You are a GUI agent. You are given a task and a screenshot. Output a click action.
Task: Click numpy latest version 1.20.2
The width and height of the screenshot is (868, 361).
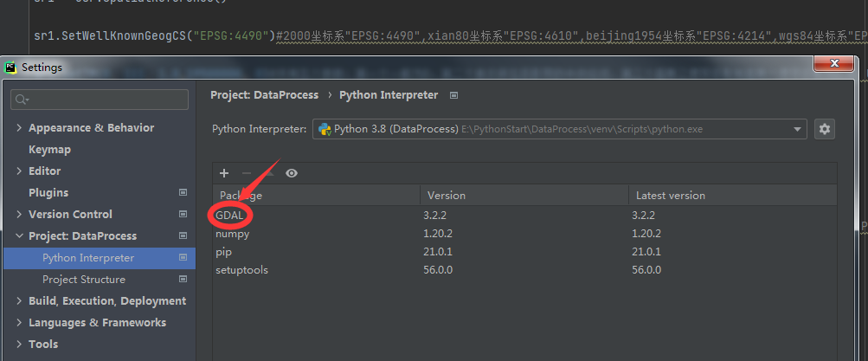(646, 234)
